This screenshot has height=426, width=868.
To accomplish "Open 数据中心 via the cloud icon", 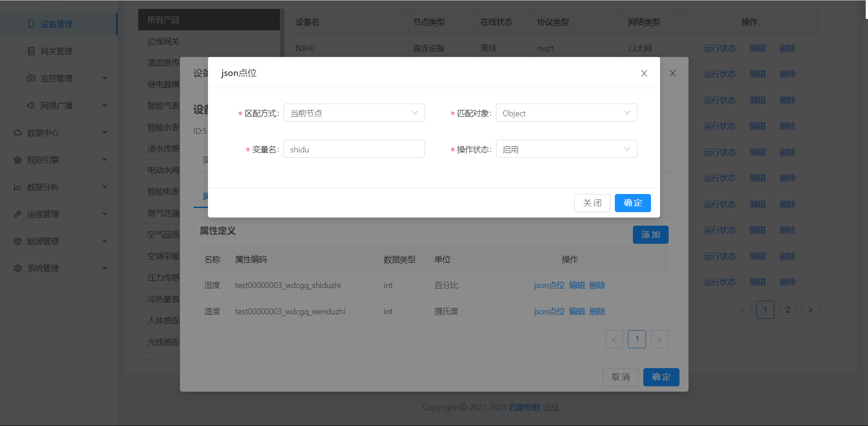I will pos(17,132).
